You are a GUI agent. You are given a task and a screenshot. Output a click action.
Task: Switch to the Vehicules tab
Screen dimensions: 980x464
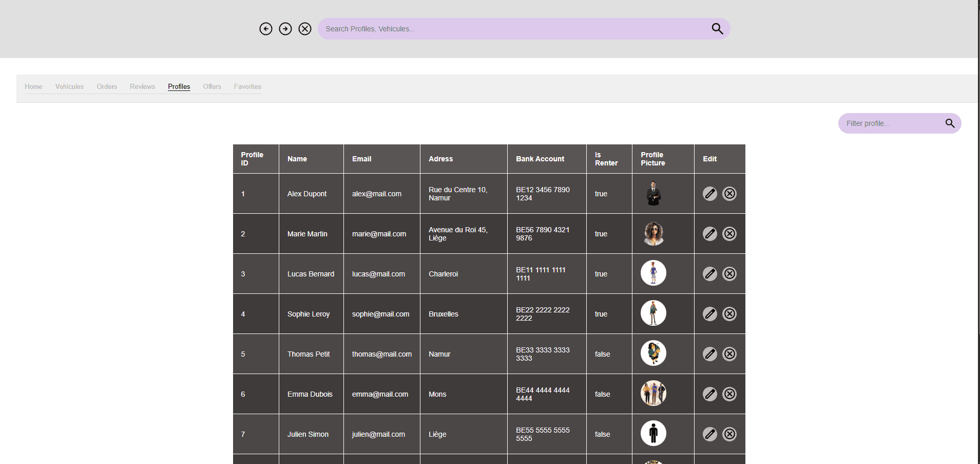(69, 87)
